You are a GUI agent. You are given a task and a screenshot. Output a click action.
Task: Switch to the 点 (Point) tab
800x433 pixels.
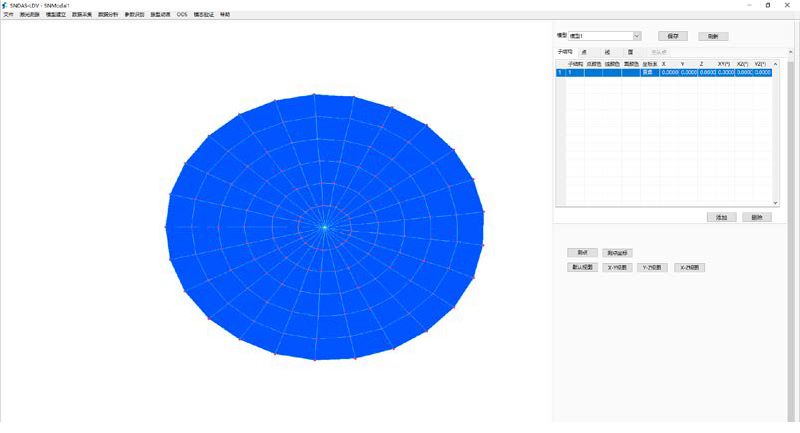(x=584, y=51)
